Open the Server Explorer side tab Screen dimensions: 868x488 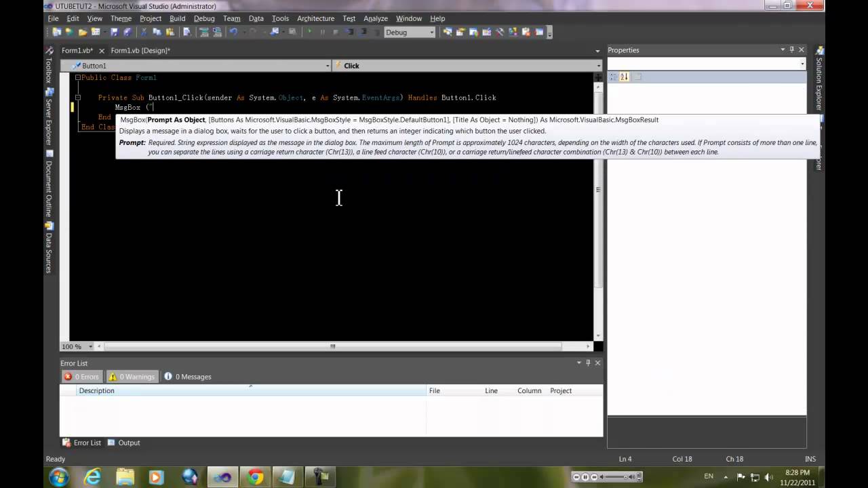coord(49,118)
